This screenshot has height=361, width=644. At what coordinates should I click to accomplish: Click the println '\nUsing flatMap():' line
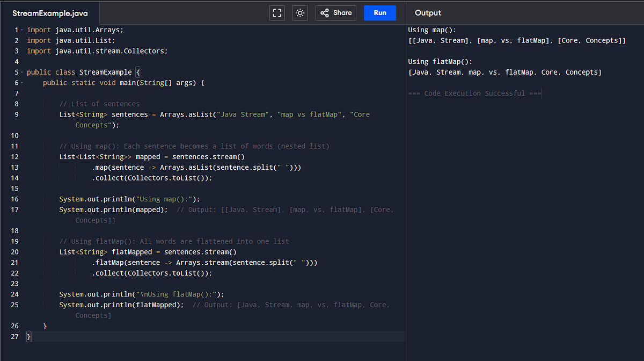(x=142, y=294)
